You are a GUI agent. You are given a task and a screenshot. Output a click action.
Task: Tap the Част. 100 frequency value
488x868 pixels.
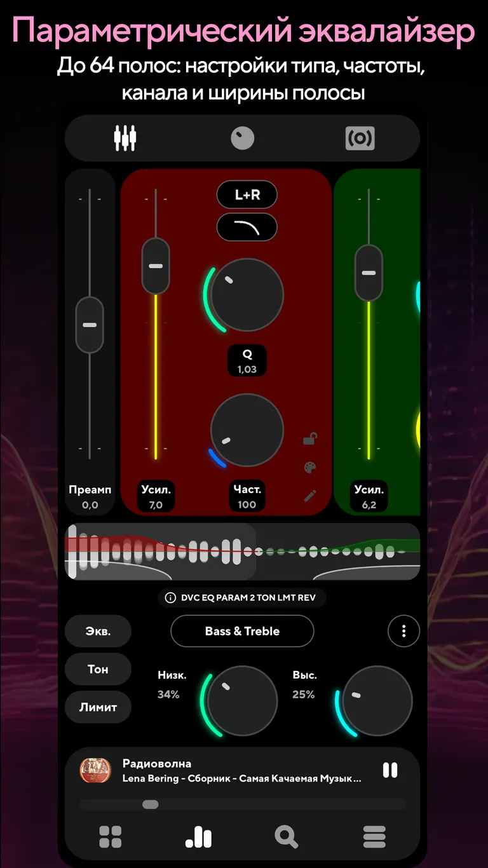coord(247,497)
